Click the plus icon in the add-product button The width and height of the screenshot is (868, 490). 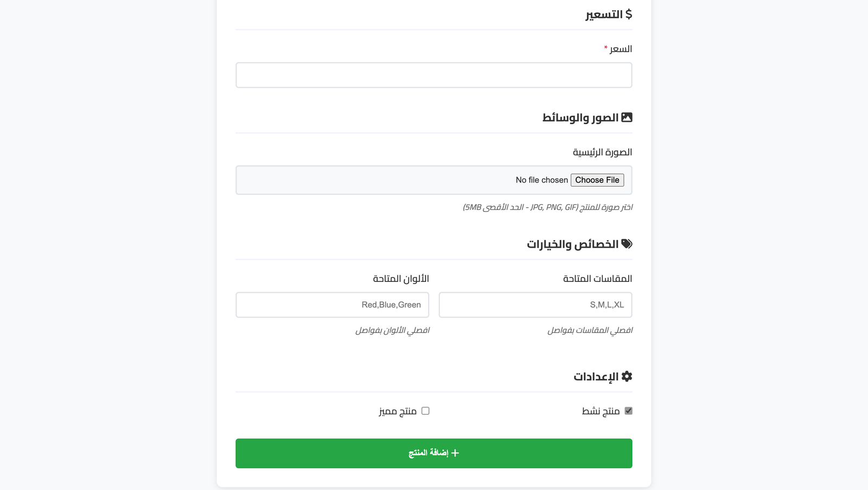pyautogui.click(x=455, y=453)
